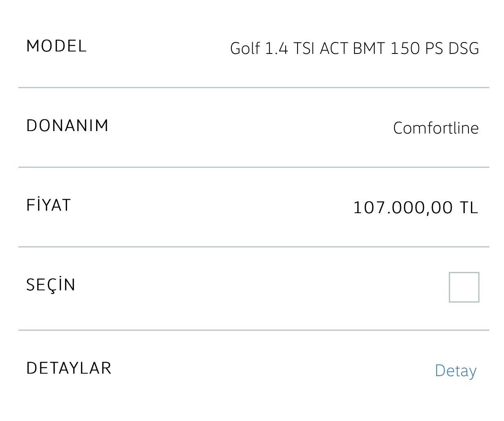Click the Comfortline trim value
The width and height of the screenshot is (504, 421).
[436, 128]
